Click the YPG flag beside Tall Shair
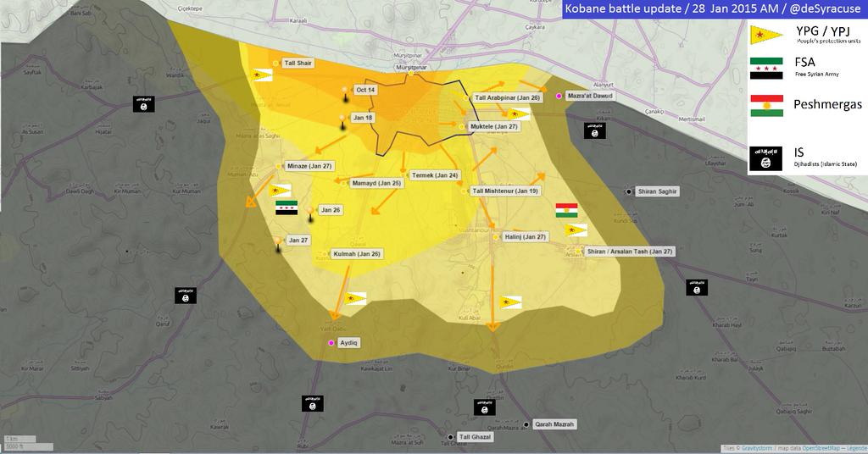The height and width of the screenshot is (454, 868). point(257,76)
